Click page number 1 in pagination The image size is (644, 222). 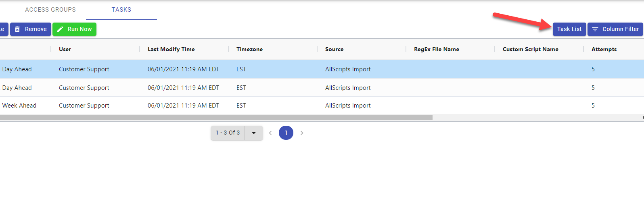[286, 133]
